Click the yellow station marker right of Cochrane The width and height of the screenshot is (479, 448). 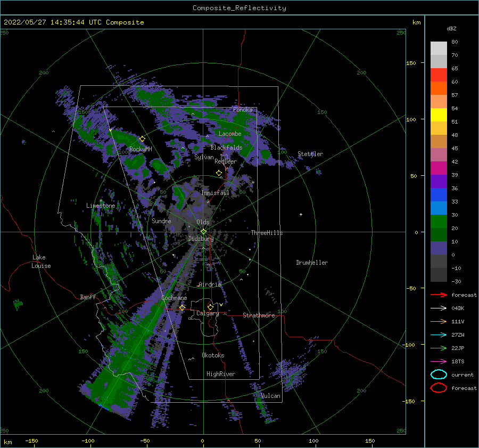click(182, 307)
